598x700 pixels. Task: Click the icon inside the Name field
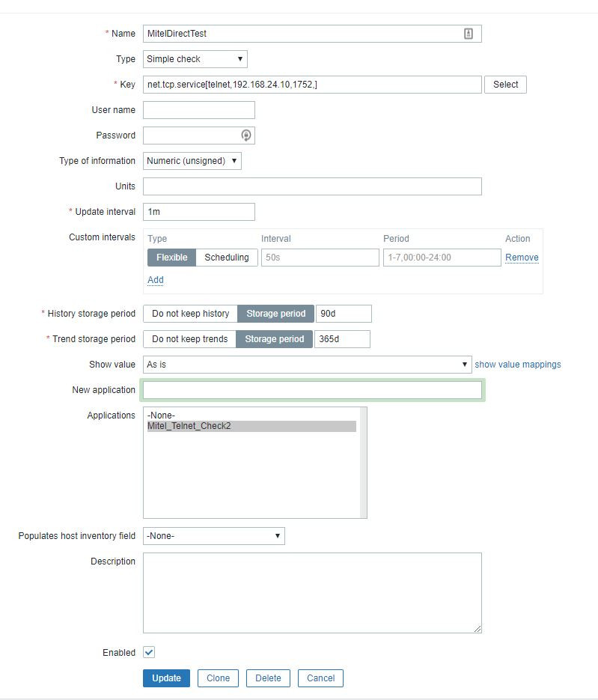point(469,34)
